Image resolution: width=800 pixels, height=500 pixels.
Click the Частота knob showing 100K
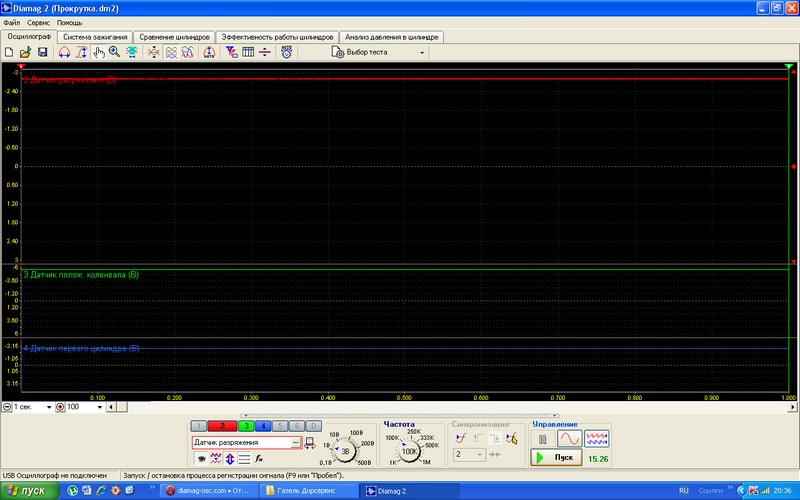pyautogui.click(x=410, y=451)
